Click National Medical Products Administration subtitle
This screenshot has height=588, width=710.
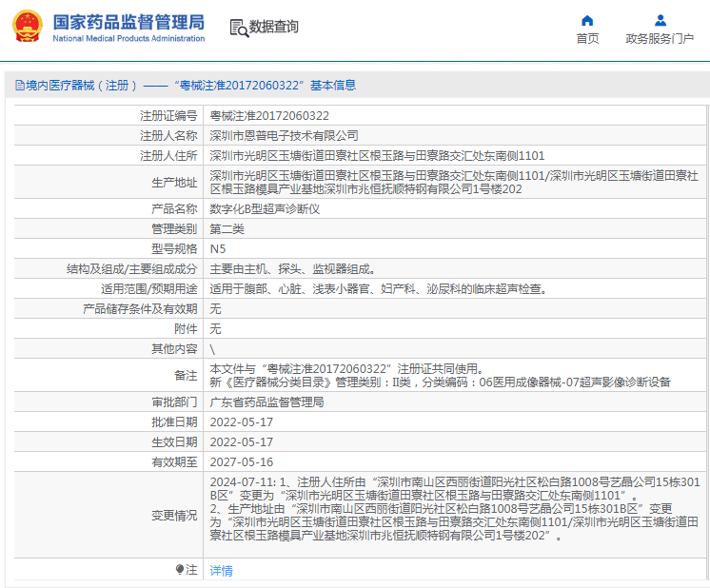pyautogui.click(x=128, y=39)
